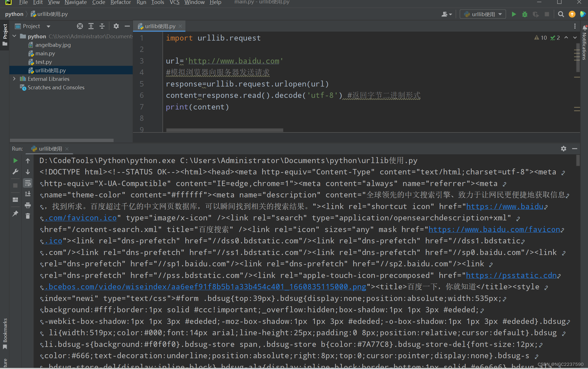
Task: Collapse all in Project panel
Action: point(102,26)
